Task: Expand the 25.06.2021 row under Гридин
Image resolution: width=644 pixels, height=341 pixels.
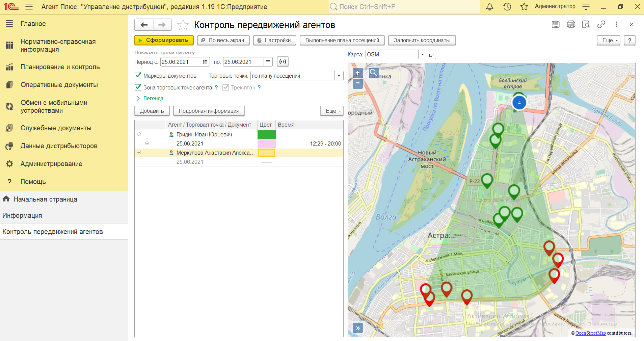Action: tap(147, 143)
